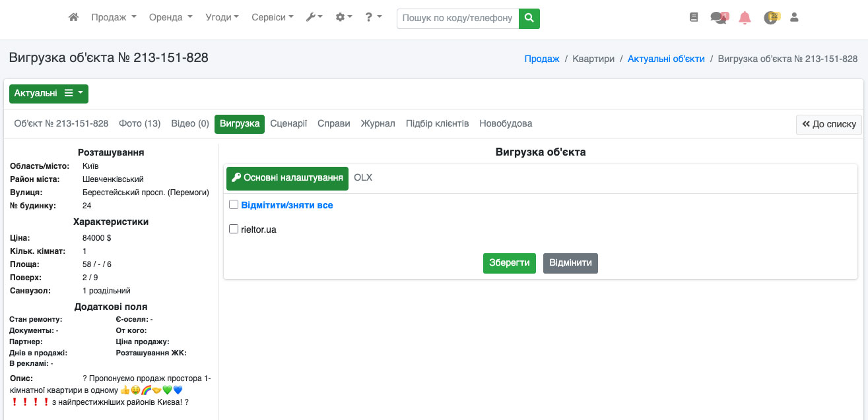Screen dimensions: 868x420
Task: Open the user profile icon
Action: click(794, 18)
